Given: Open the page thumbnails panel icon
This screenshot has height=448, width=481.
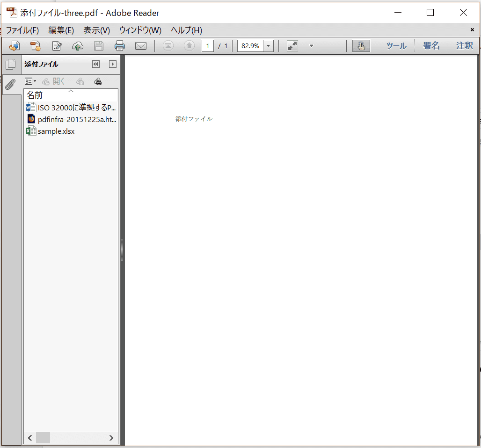Looking at the screenshot, I should (10, 65).
